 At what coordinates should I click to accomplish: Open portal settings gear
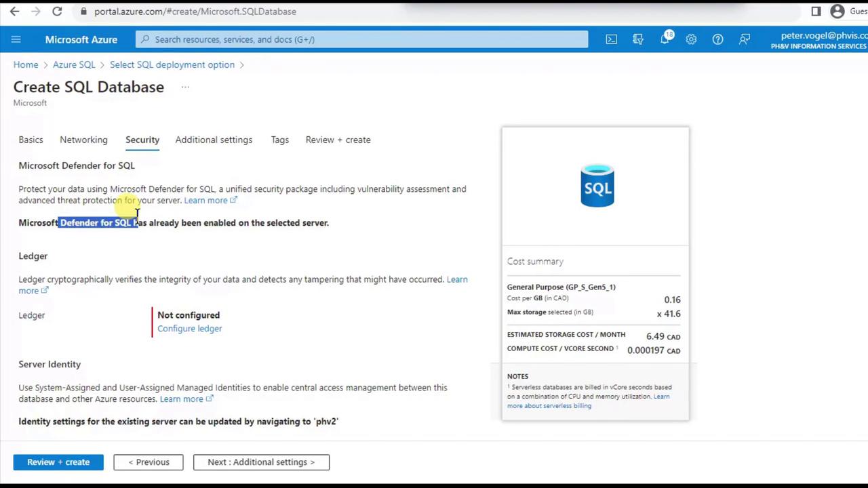[691, 39]
